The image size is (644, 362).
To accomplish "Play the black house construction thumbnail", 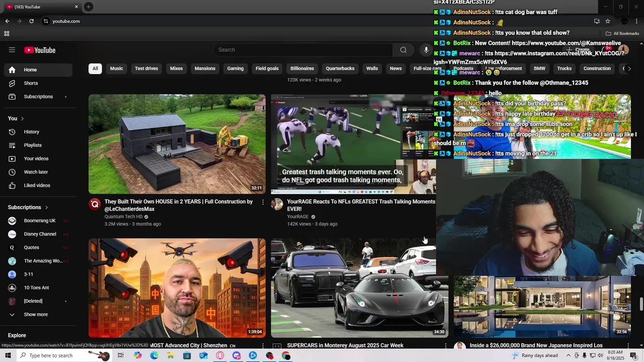I will 177,144.
